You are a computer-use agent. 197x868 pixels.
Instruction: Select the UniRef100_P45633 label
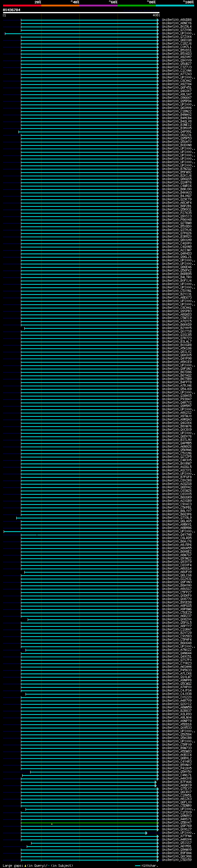pos(177,670)
